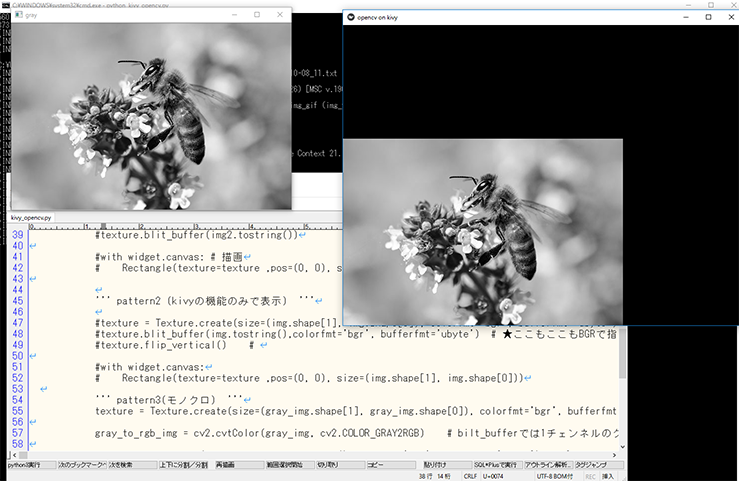This screenshot has width=739, height=481.
Task: Minimize the opencv on kivy window
Action: pos(686,17)
